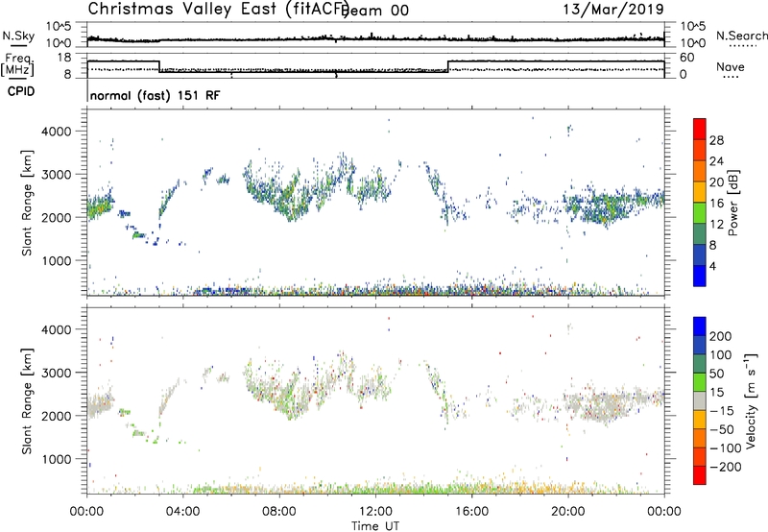This screenshot has width=768, height=532.
Task: Click the '18' frequency axis value
Action: point(64,58)
